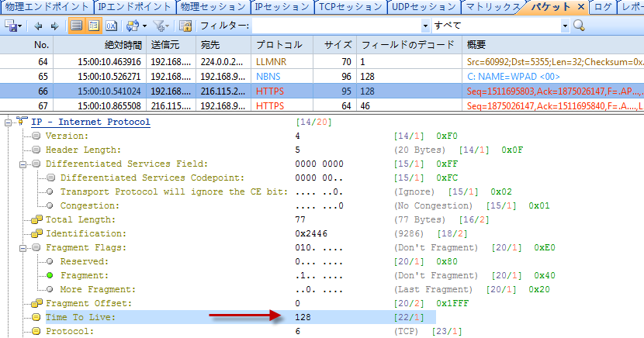Open the すべて filter scope dropdown
Screen dimensions: 644x338
tap(565, 26)
